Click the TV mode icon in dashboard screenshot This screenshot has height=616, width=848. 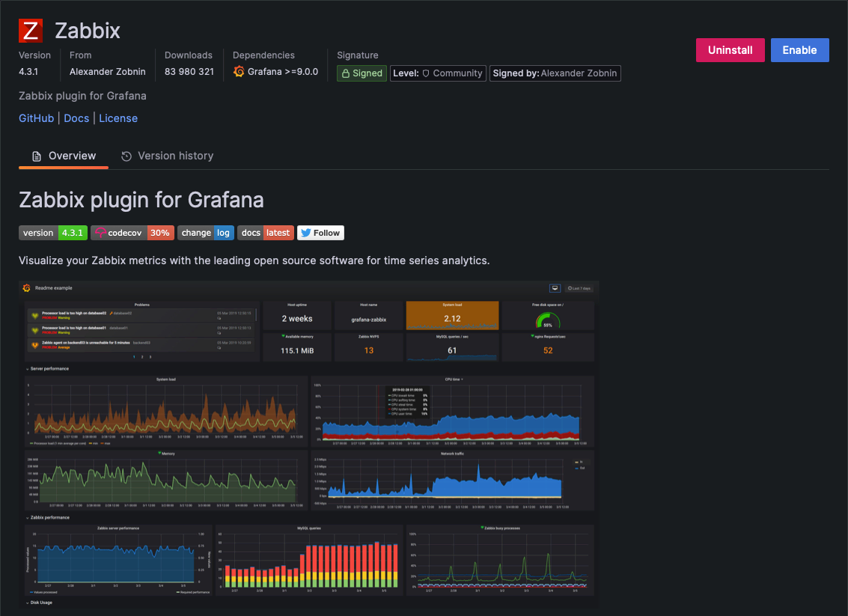coord(555,288)
